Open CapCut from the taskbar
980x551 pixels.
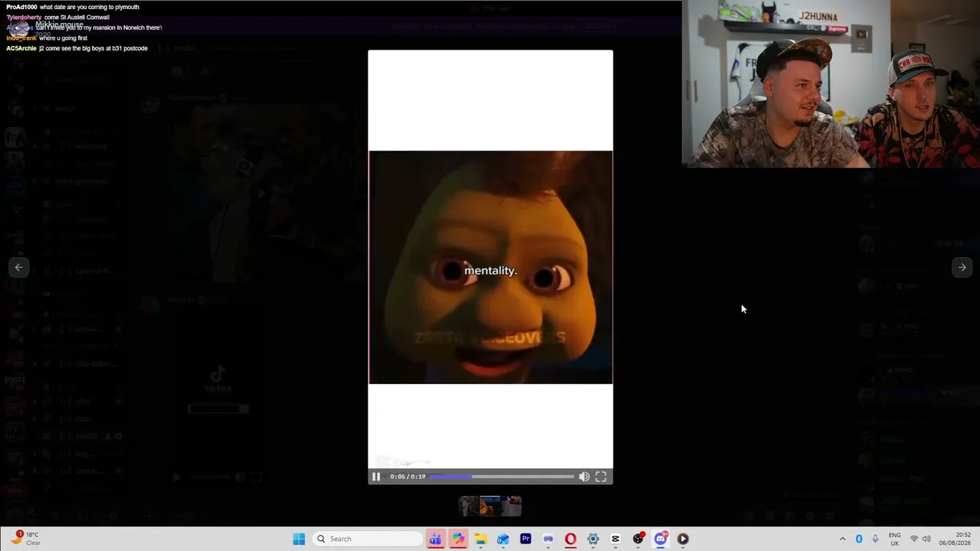616,539
